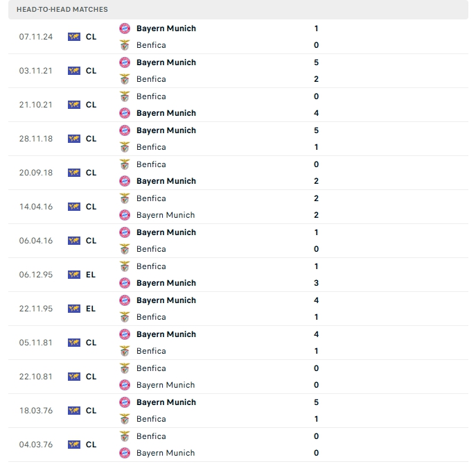The width and height of the screenshot is (476, 464).
Task: Click Champions League icon for 22.10.81 match
Action: tap(74, 377)
